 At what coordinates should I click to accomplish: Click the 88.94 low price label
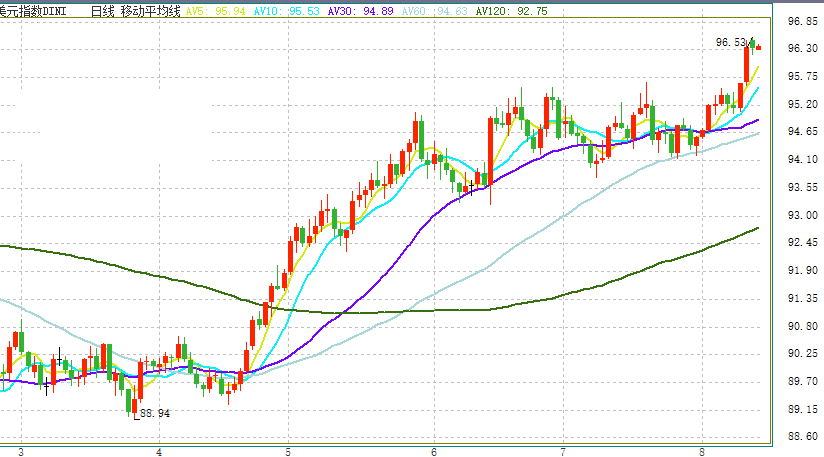(155, 413)
